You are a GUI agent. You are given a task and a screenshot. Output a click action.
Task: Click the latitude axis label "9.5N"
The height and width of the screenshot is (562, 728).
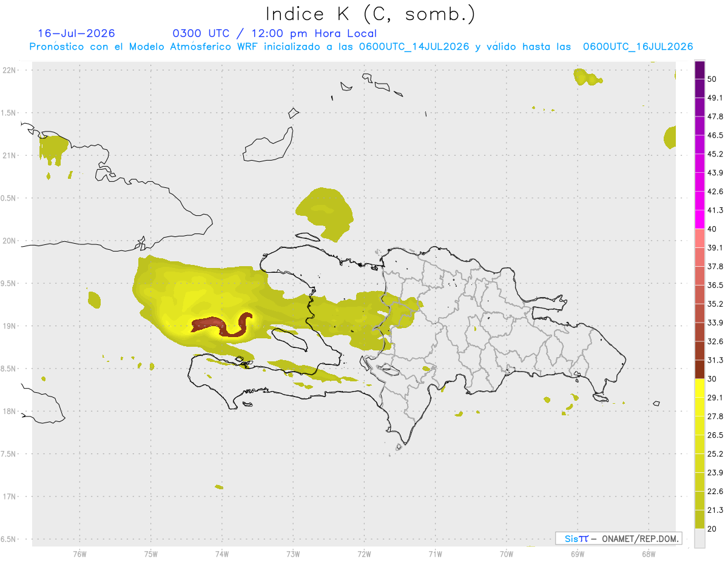point(9,284)
